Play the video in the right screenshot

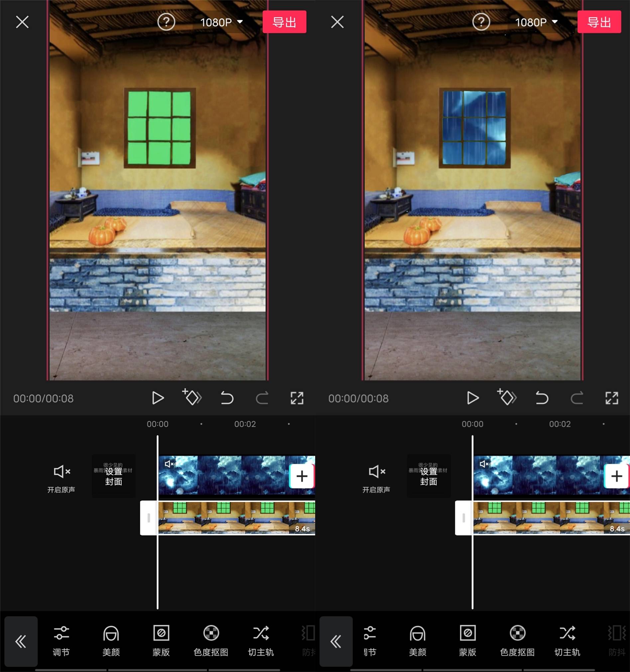tap(473, 398)
